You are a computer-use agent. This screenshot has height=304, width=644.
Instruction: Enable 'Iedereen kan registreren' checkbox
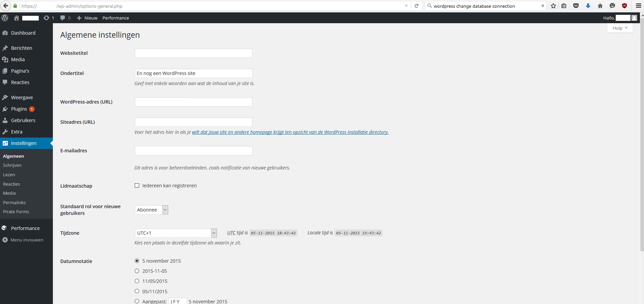[x=137, y=186]
